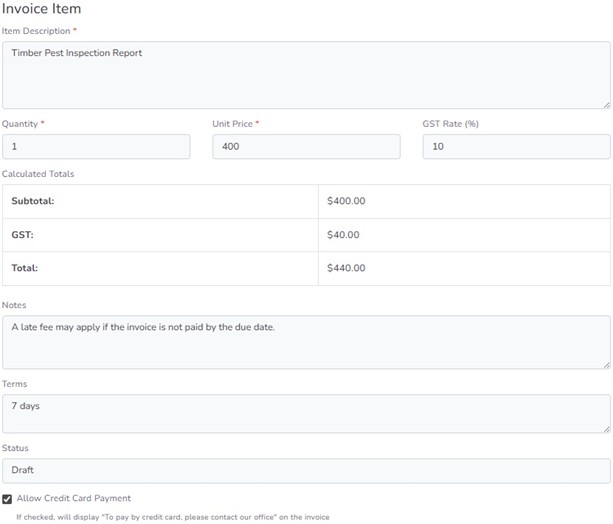
Task: Click the Quantity input field
Action: click(x=96, y=147)
